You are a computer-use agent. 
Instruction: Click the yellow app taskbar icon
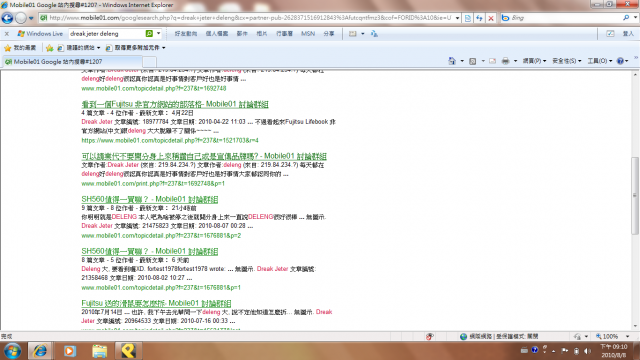pos(128,351)
